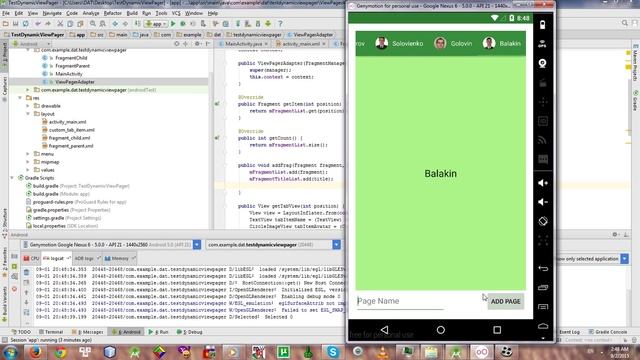
Task: Select proguard-rules.pro file
Action: [53, 202]
